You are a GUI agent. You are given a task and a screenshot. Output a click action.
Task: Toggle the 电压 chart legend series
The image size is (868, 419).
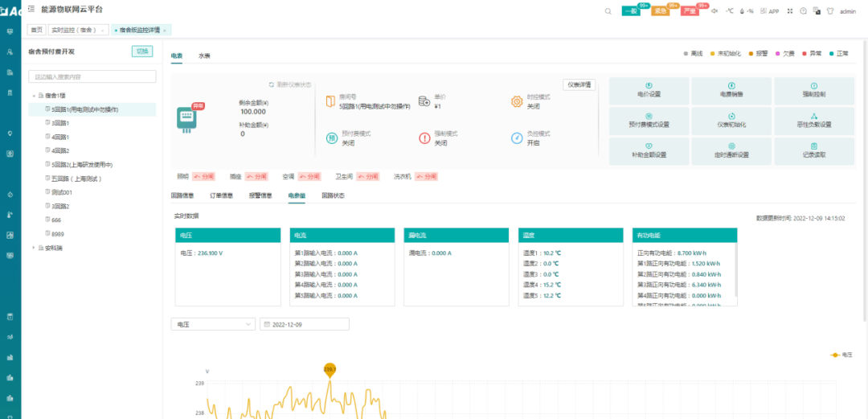tap(841, 355)
